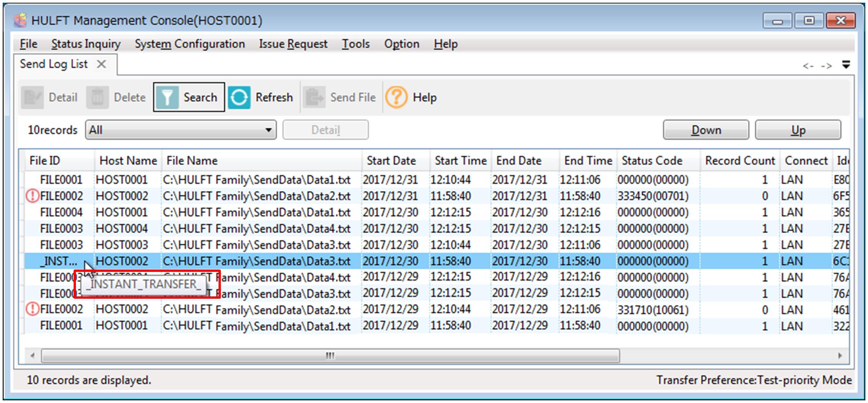This screenshot has height=403, width=868.
Task: Click error icon on 331710(10061) row
Action: click(x=33, y=309)
